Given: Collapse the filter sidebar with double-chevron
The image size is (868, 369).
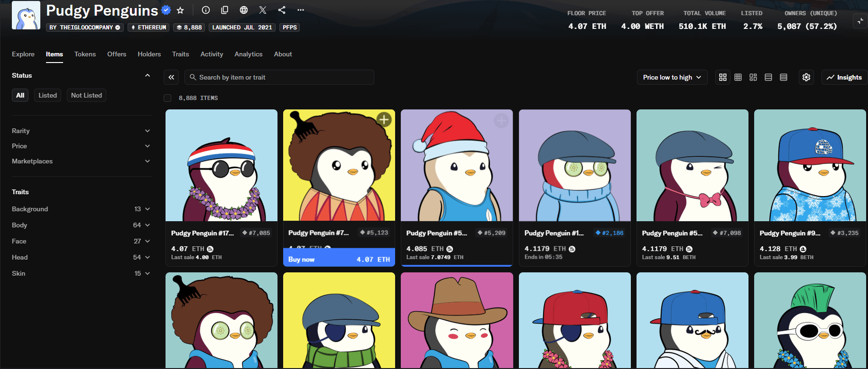Looking at the screenshot, I should [171, 77].
